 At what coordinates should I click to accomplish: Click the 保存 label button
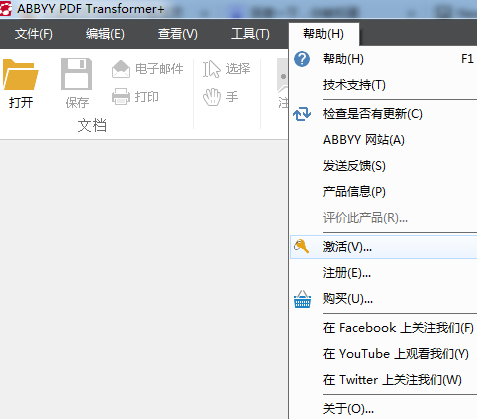click(x=77, y=103)
